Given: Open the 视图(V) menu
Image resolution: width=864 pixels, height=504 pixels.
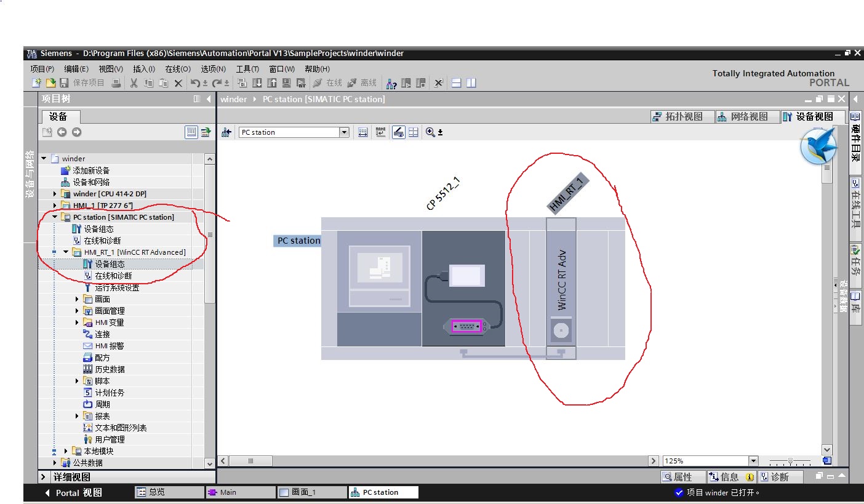Looking at the screenshot, I should pyautogui.click(x=111, y=69).
